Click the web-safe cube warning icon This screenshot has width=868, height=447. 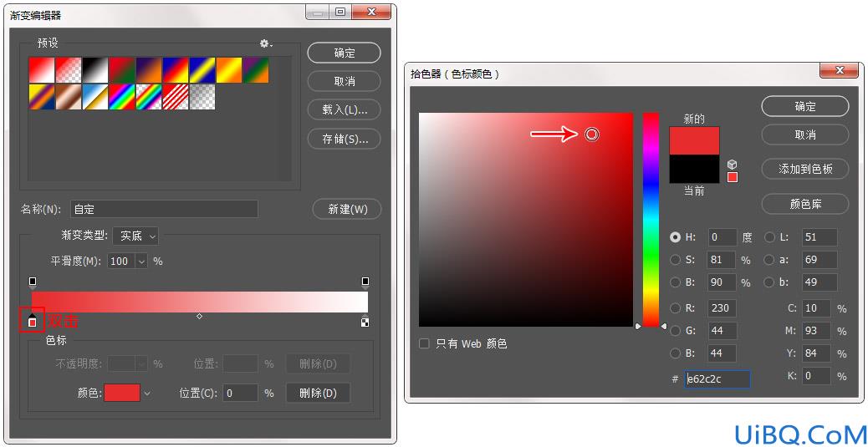(733, 165)
